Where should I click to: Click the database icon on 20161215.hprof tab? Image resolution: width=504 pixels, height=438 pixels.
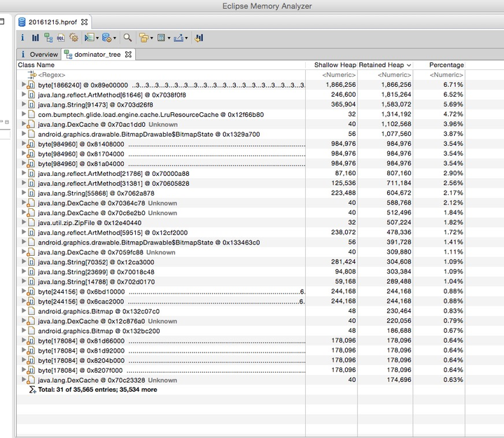click(22, 22)
